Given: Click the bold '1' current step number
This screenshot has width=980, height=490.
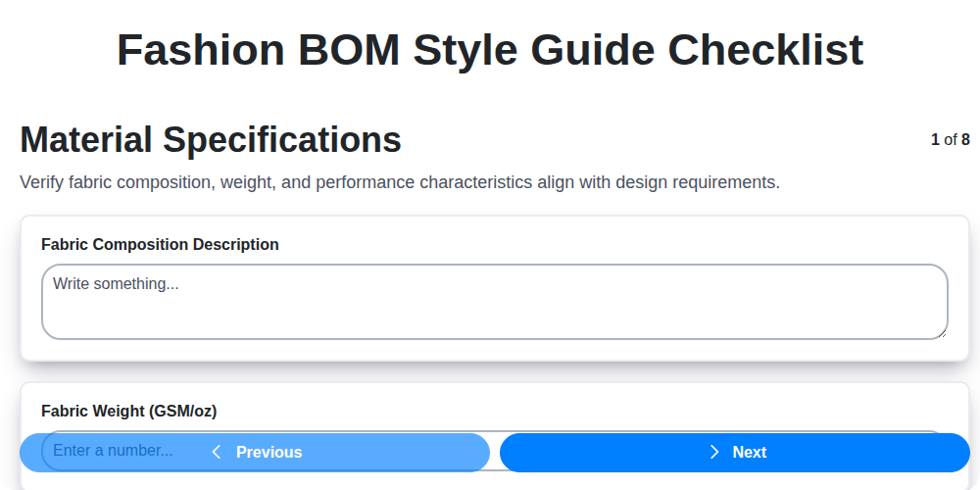Looking at the screenshot, I should click(x=935, y=140).
